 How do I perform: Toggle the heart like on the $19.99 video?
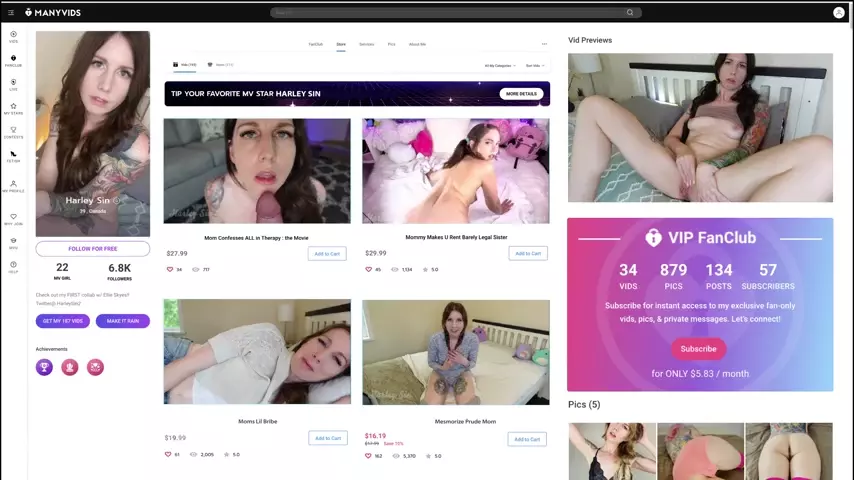pyautogui.click(x=170, y=454)
